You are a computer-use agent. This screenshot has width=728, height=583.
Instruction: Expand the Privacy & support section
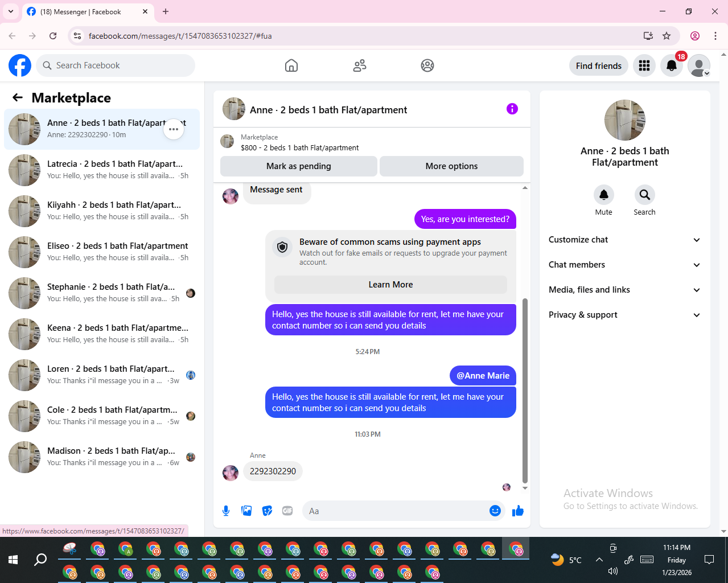pos(624,315)
